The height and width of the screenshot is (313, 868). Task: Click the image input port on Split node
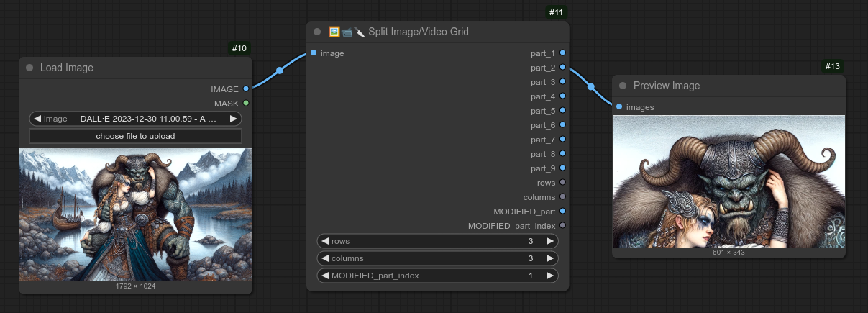[314, 53]
